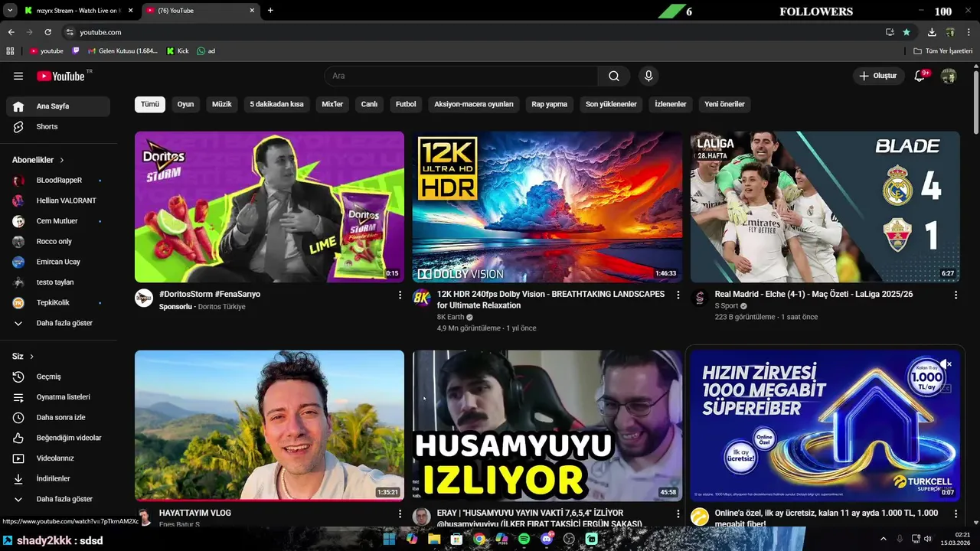Unmute the Turkcell ad video
The height and width of the screenshot is (551, 980).
click(x=946, y=364)
